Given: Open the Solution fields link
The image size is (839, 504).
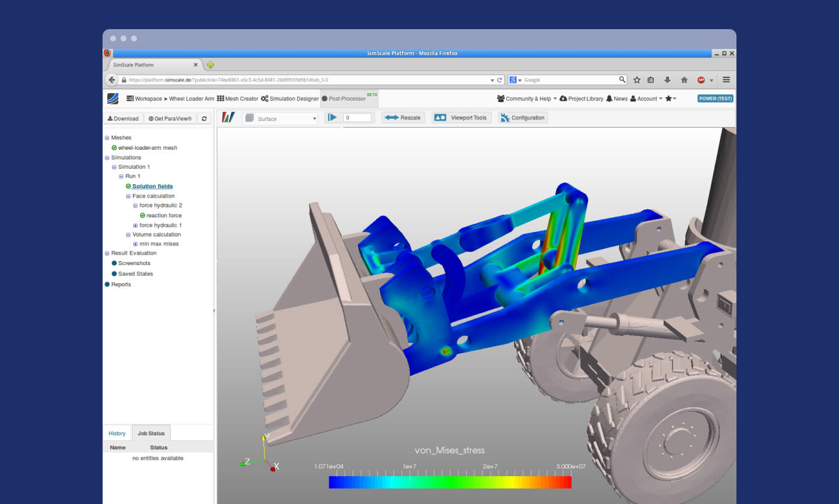Looking at the screenshot, I should (x=153, y=186).
